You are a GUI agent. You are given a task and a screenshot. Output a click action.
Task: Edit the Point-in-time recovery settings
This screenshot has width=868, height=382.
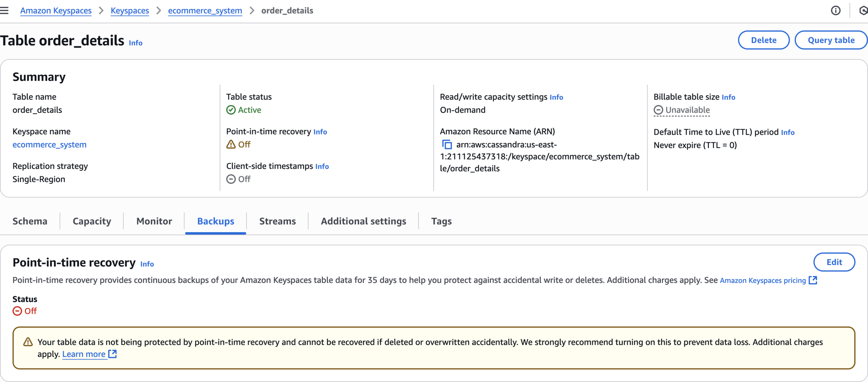(834, 262)
